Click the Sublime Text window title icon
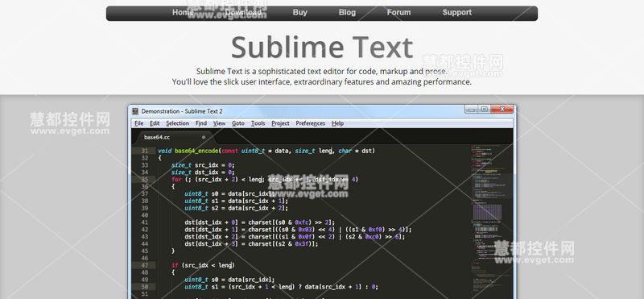The height and width of the screenshot is (299, 644). point(135,111)
